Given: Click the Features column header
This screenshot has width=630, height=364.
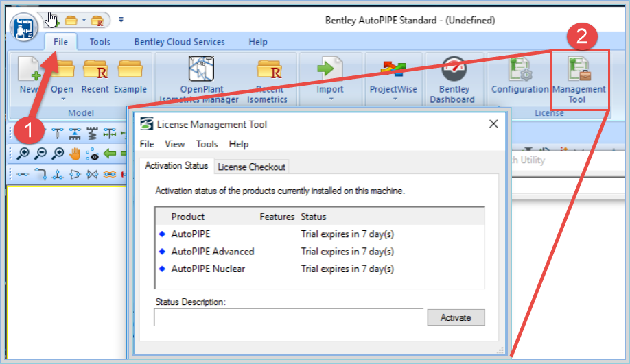Looking at the screenshot, I should (x=277, y=217).
